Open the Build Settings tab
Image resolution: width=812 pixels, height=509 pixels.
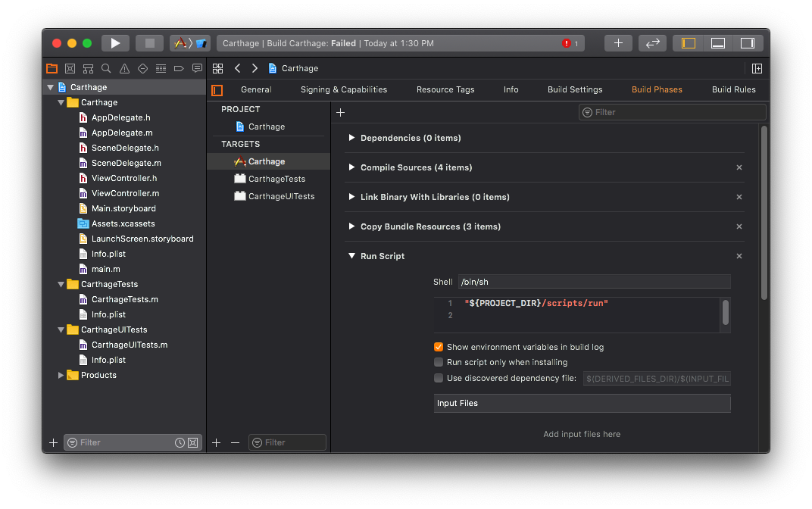point(575,89)
